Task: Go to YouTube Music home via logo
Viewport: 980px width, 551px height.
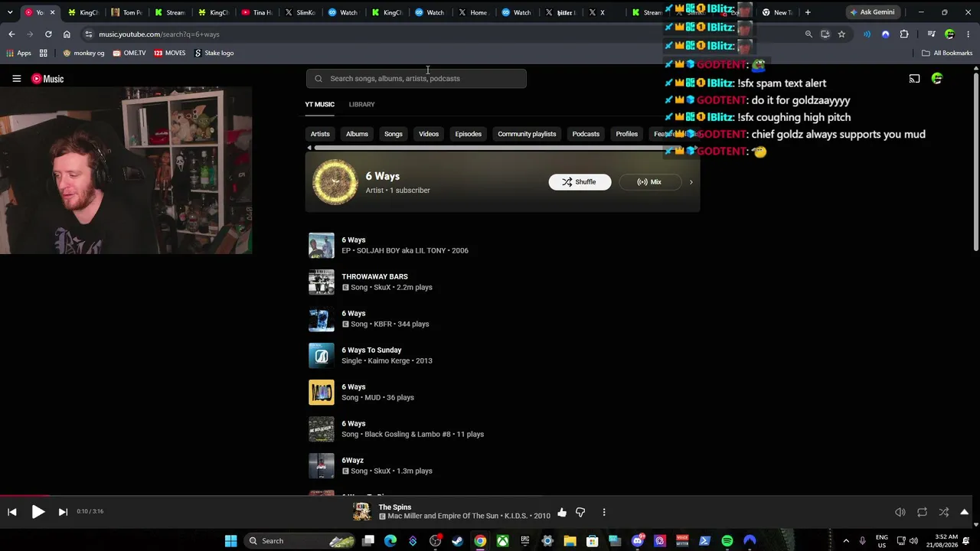Action: click(x=47, y=79)
